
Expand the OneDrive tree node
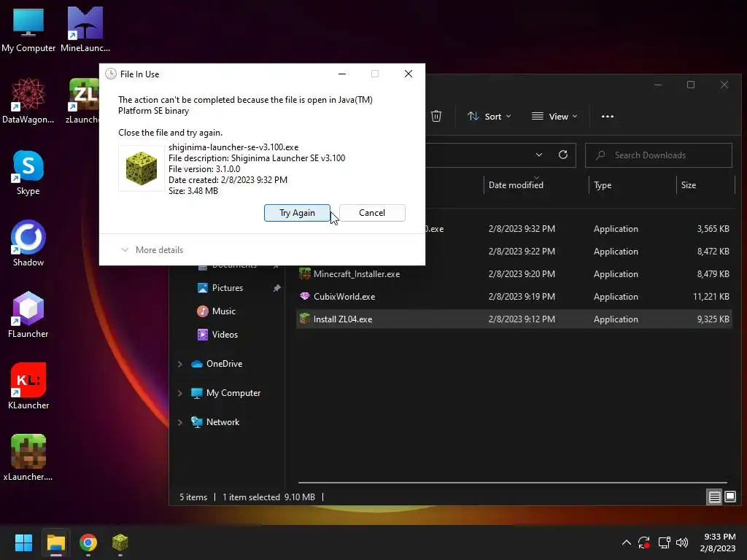tap(179, 364)
